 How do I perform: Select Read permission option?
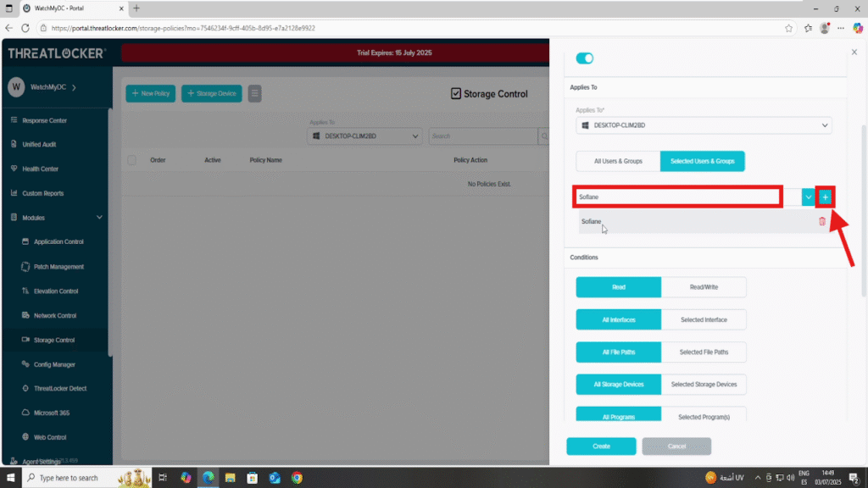[x=618, y=287]
